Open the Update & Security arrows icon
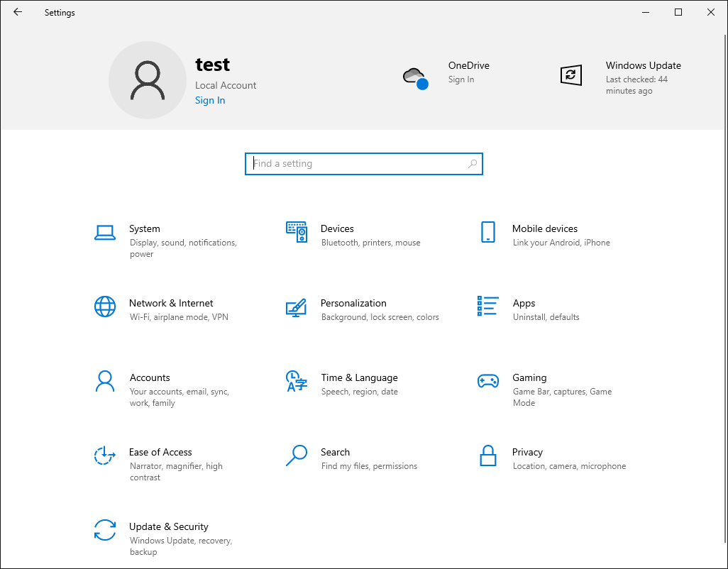This screenshot has width=728, height=569. 105,530
